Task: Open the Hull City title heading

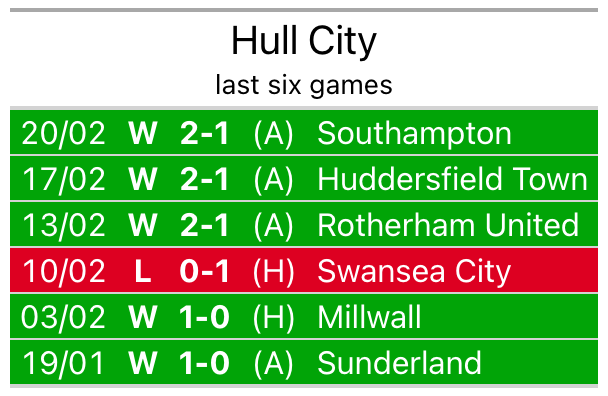Action: (x=304, y=41)
